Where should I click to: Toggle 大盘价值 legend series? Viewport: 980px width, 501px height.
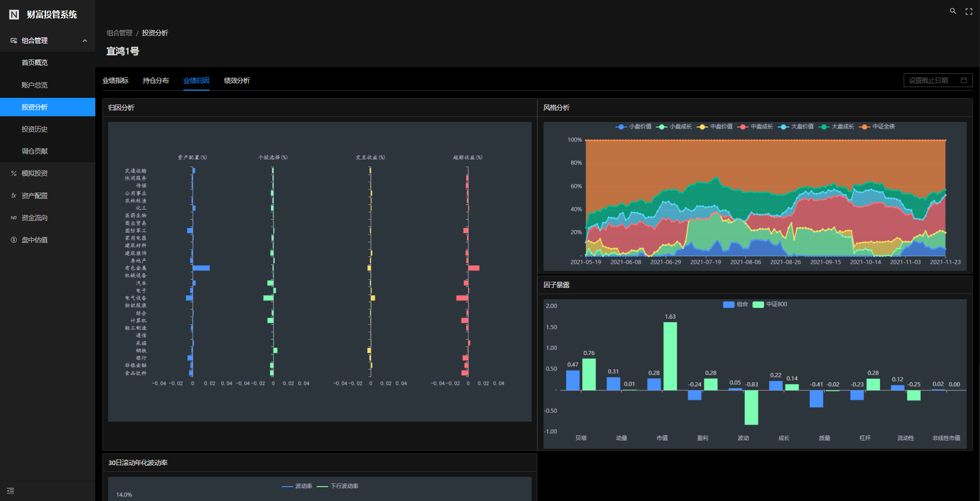796,127
